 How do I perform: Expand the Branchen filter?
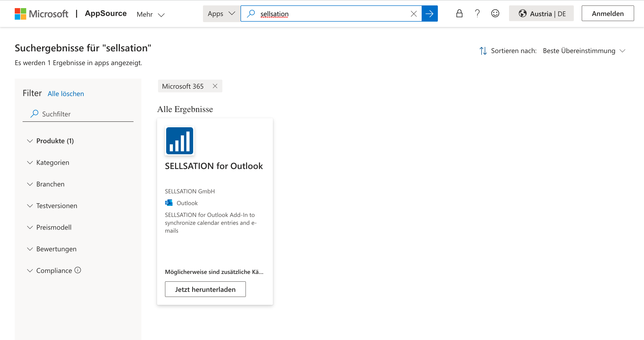[45, 184]
